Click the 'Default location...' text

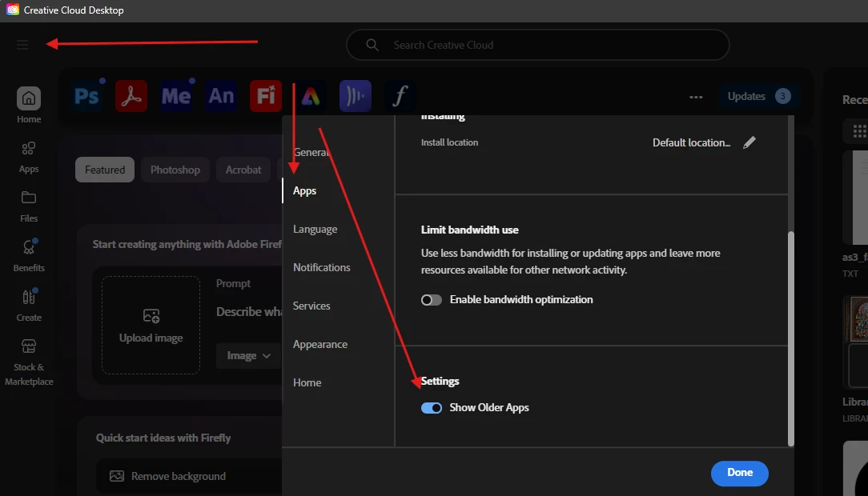691,142
